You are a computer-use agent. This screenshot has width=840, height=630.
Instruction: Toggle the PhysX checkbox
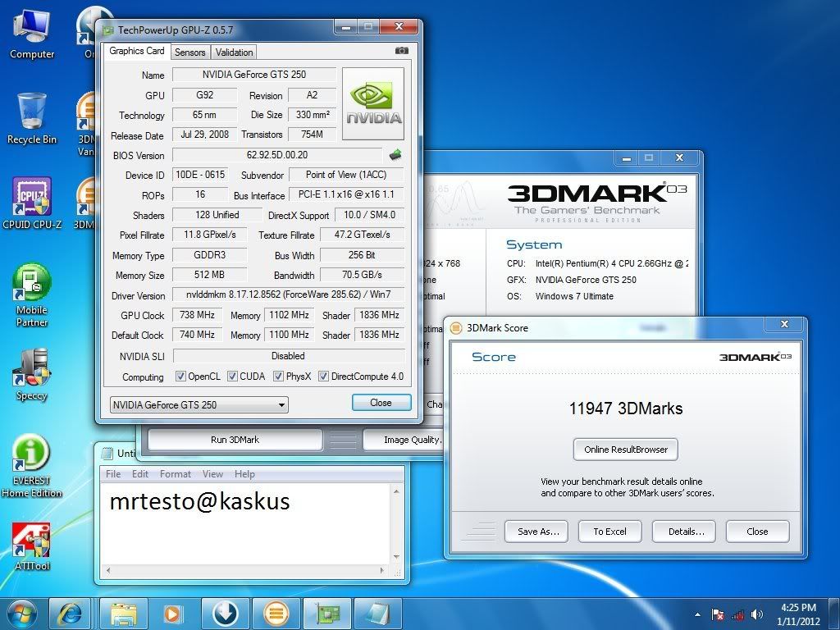coord(279,376)
